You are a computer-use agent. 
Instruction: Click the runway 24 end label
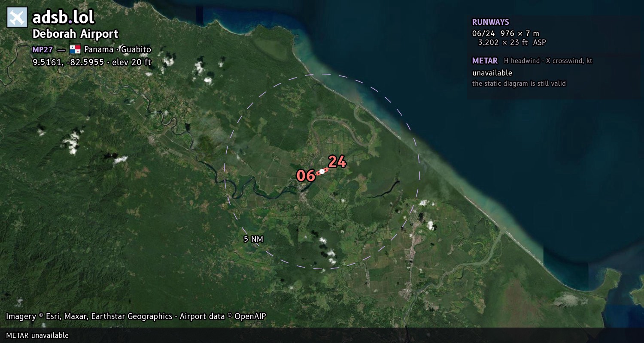[x=337, y=162]
